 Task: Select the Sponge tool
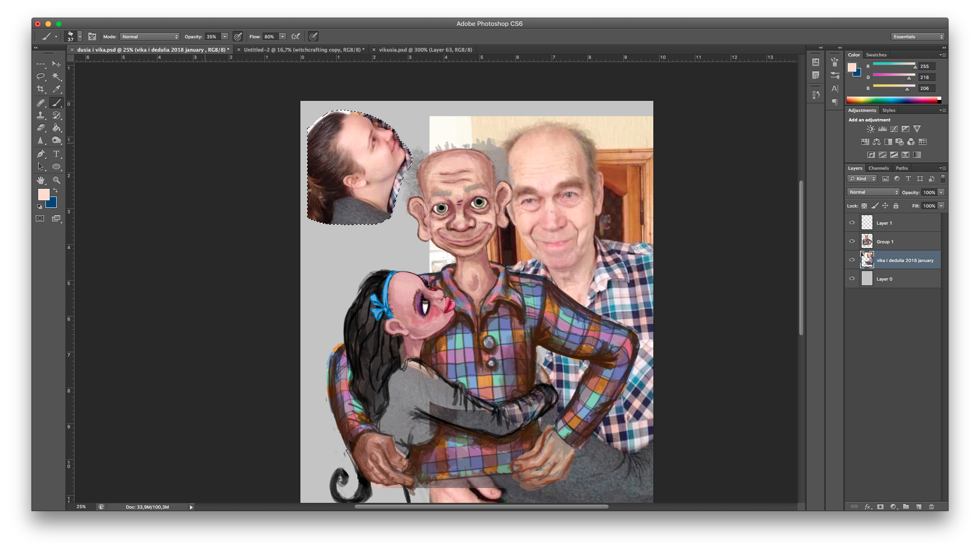(x=56, y=141)
